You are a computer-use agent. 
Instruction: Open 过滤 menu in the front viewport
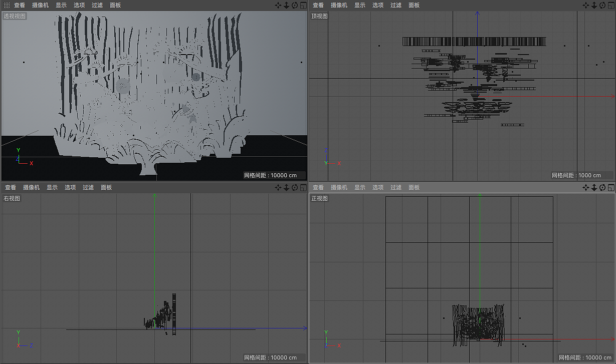coord(396,188)
